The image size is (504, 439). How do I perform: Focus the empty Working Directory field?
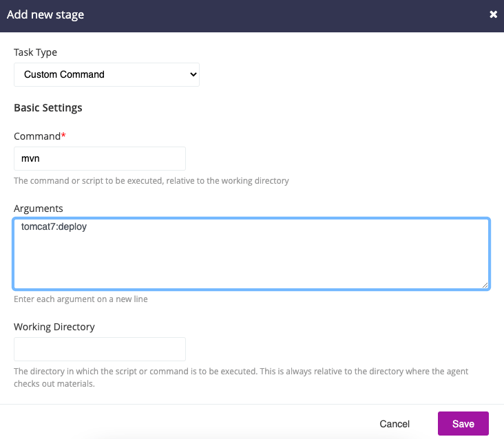[x=100, y=349]
